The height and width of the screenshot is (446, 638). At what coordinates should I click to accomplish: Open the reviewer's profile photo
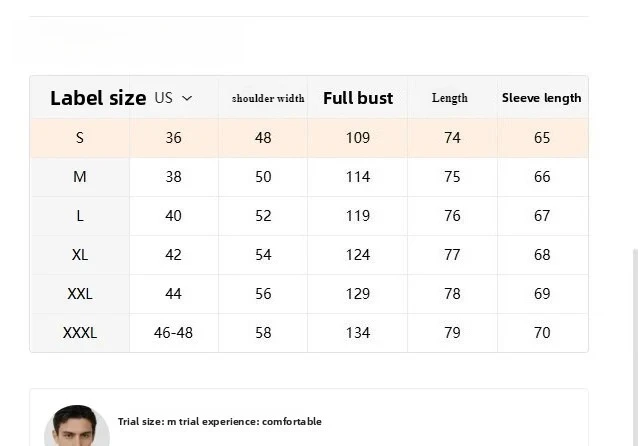tap(76, 428)
